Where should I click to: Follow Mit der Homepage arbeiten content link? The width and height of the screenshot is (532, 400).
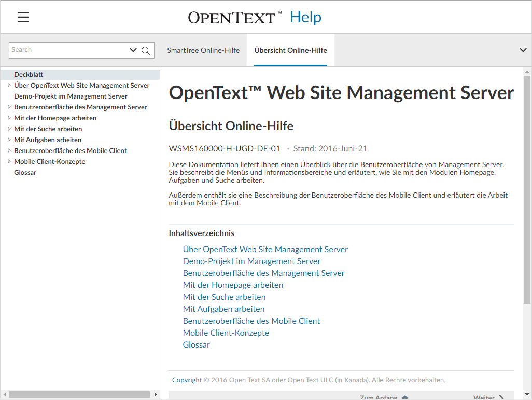point(233,285)
